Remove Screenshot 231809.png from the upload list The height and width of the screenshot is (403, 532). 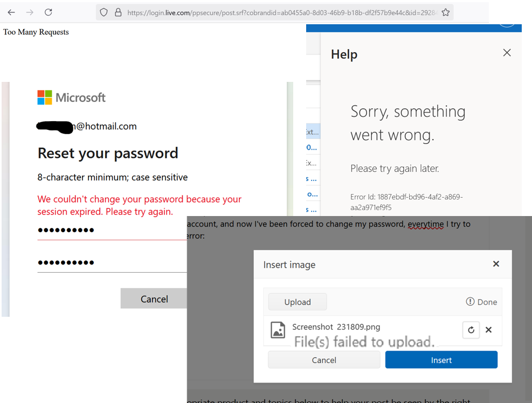point(488,330)
